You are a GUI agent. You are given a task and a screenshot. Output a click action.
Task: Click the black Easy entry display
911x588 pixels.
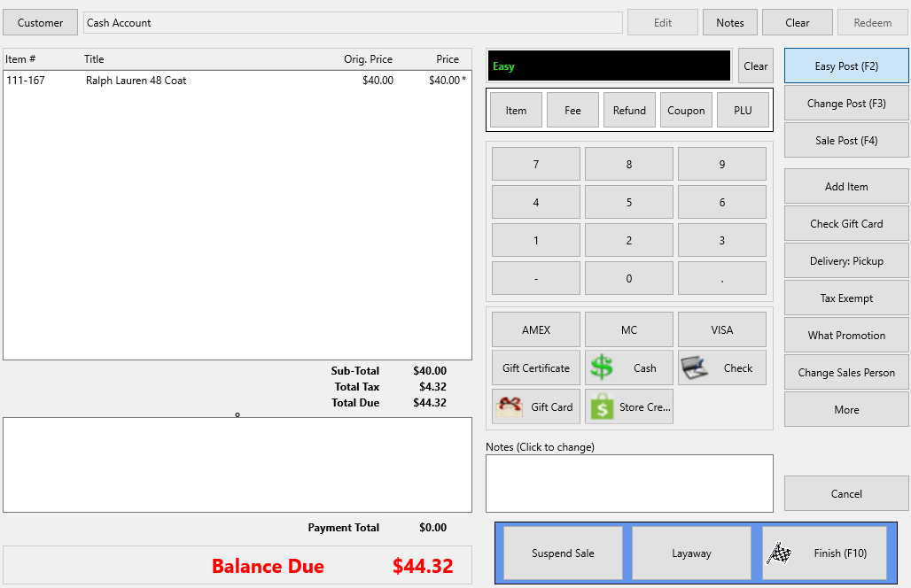pos(610,66)
